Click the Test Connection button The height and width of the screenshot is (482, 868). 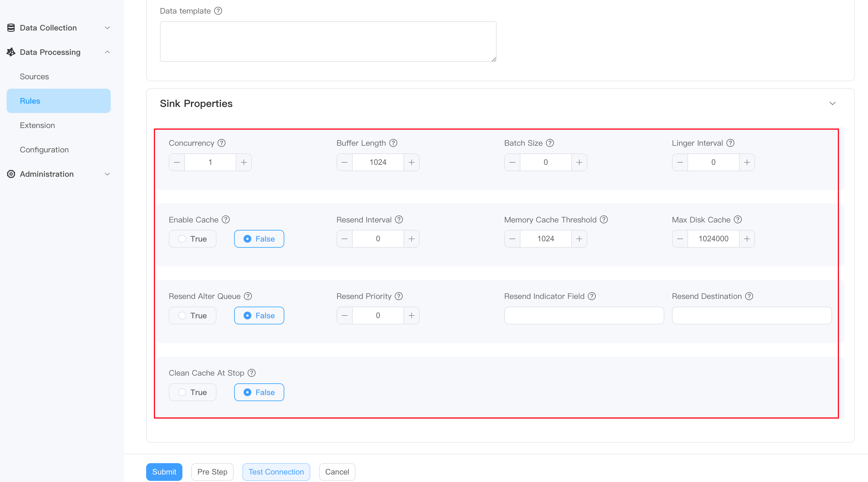(x=276, y=471)
